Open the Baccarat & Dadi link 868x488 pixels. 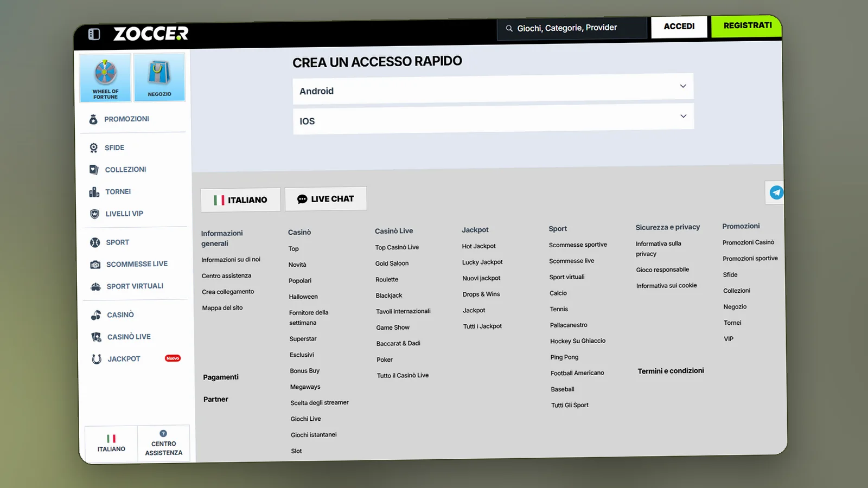[398, 344]
